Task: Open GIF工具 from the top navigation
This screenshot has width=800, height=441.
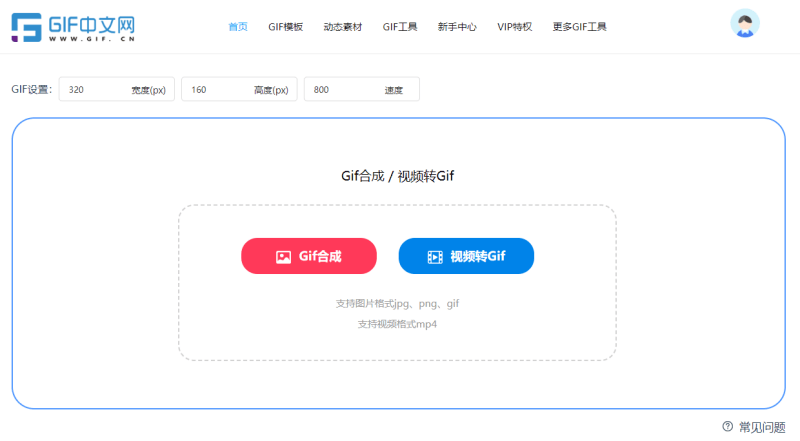Action: [400, 27]
